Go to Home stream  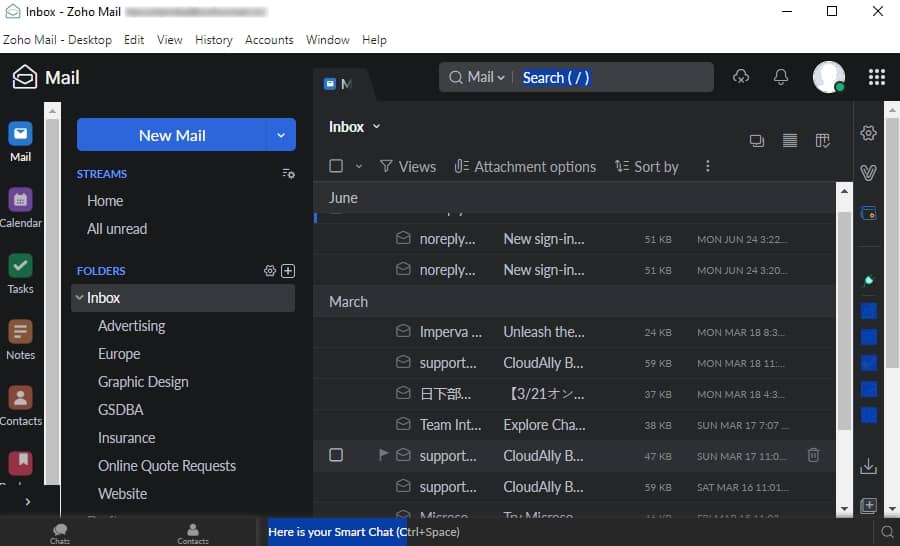[105, 201]
